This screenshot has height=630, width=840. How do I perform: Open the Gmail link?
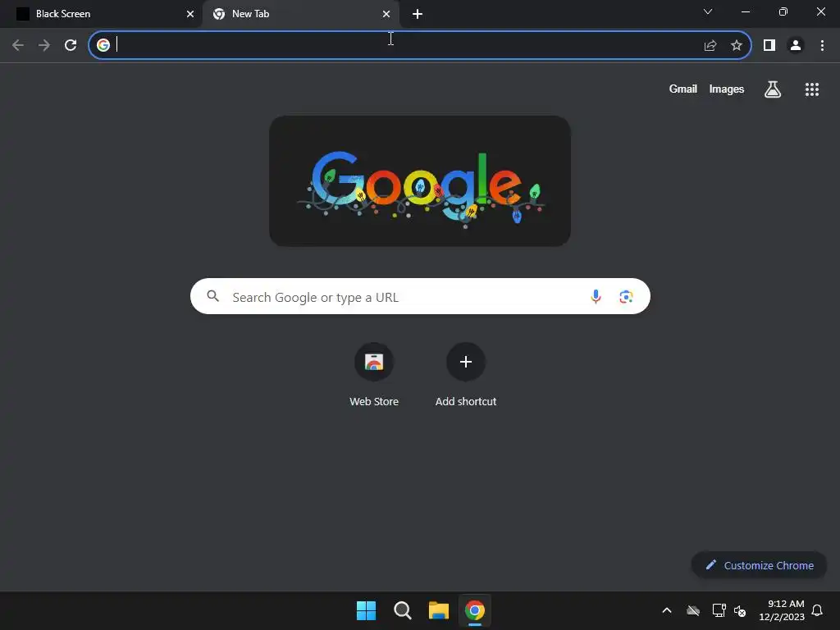click(x=683, y=89)
